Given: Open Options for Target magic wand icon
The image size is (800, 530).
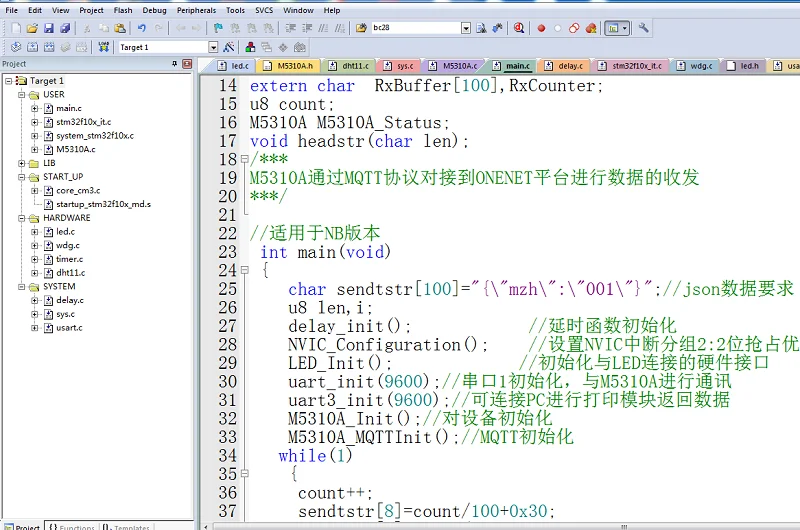Looking at the screenshot, I should tap(229, 47).
